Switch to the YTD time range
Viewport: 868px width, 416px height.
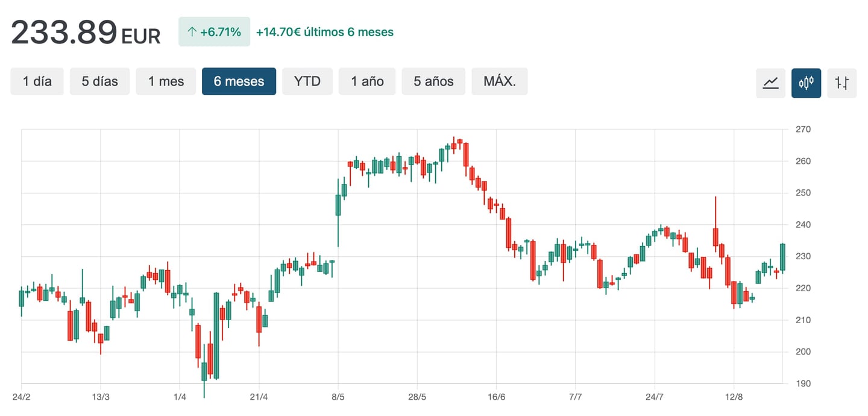click(x=307, y=81)
